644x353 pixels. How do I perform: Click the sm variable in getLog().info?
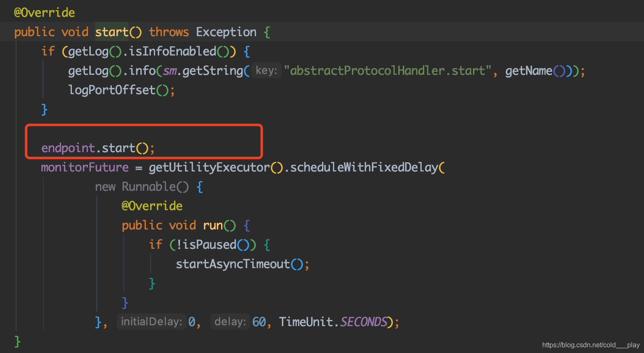tap(169, 71)
